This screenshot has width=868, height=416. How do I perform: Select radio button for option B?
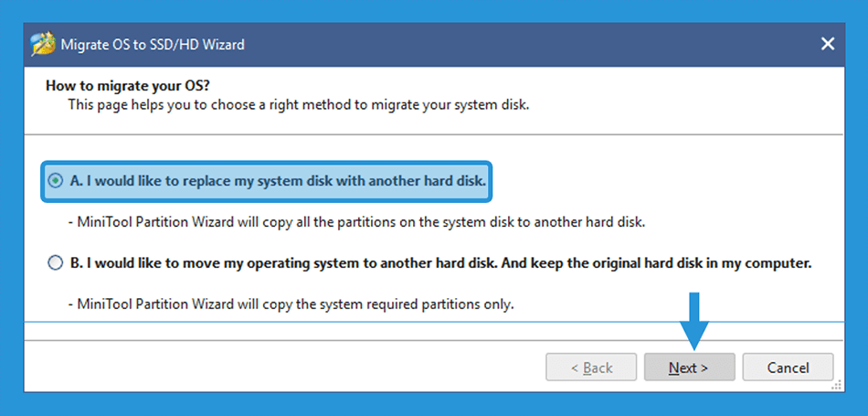[56, 263]
